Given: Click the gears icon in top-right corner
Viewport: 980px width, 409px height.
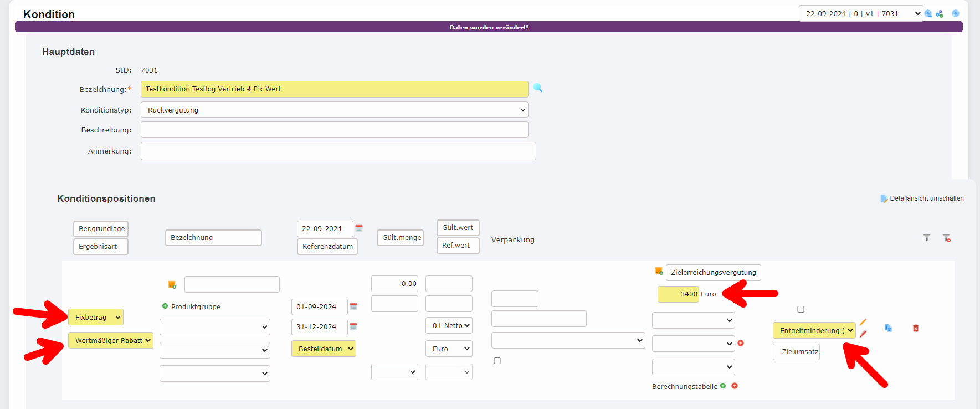Looking at the screenshot, I should (x=940, y=14).
